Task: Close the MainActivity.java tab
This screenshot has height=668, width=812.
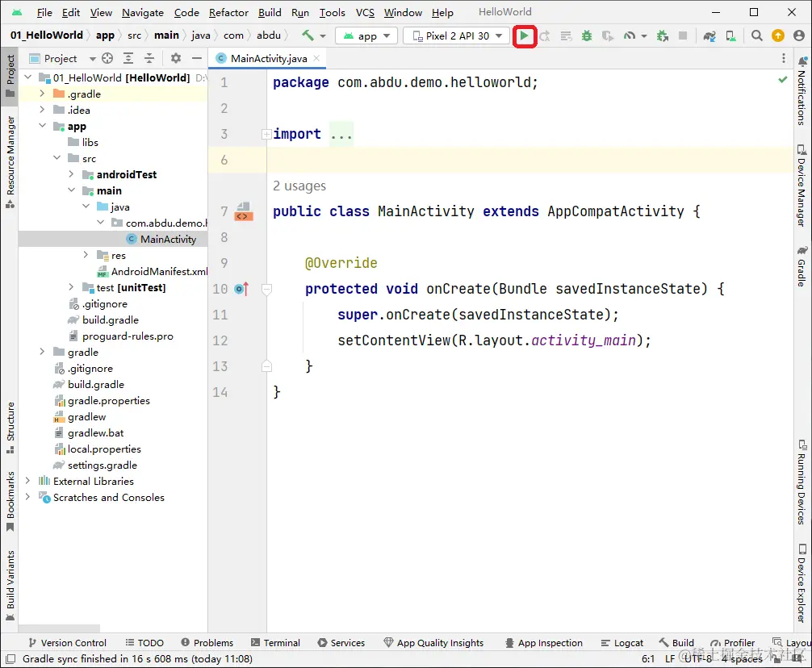Action: pos(317,58)
